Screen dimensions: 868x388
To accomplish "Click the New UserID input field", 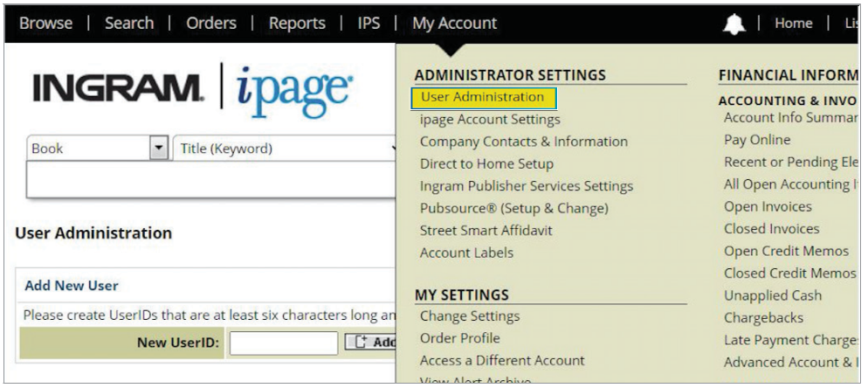I will point(284,343).
